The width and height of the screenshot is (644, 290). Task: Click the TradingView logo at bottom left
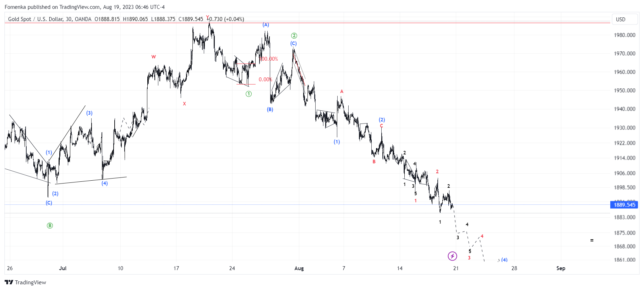coord(26,282)
